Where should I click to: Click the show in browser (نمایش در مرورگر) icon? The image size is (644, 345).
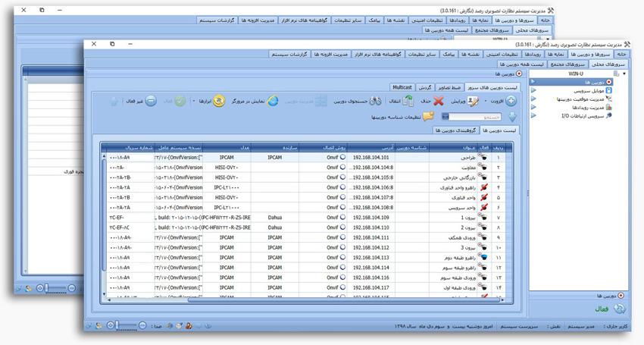[x=272, y=101]
